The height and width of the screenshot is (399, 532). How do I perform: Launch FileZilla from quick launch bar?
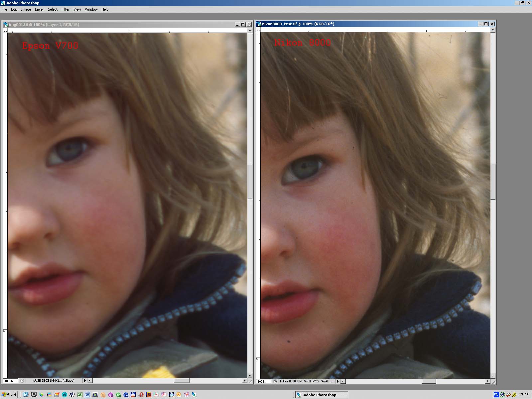pyautogui.click(x=149, y=395)
